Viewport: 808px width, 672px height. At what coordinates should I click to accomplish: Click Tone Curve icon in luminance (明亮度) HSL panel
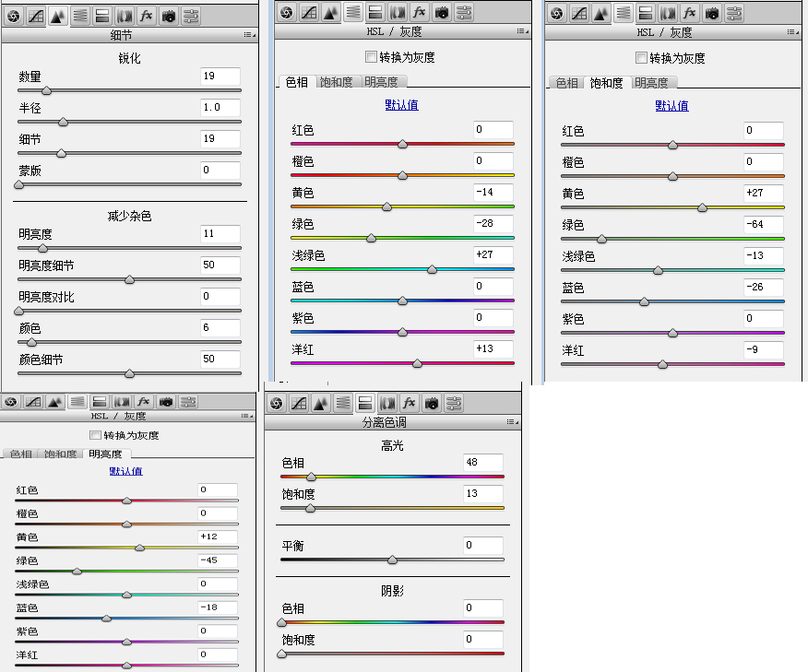click(33, 402)
